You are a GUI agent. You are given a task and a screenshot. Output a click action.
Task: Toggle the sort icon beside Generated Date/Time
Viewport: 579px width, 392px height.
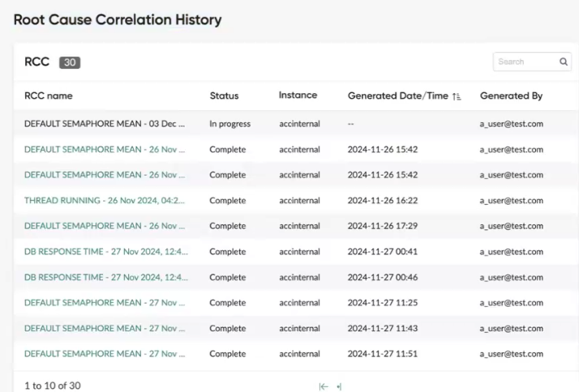pyautogui.click(x=457, y=96)
